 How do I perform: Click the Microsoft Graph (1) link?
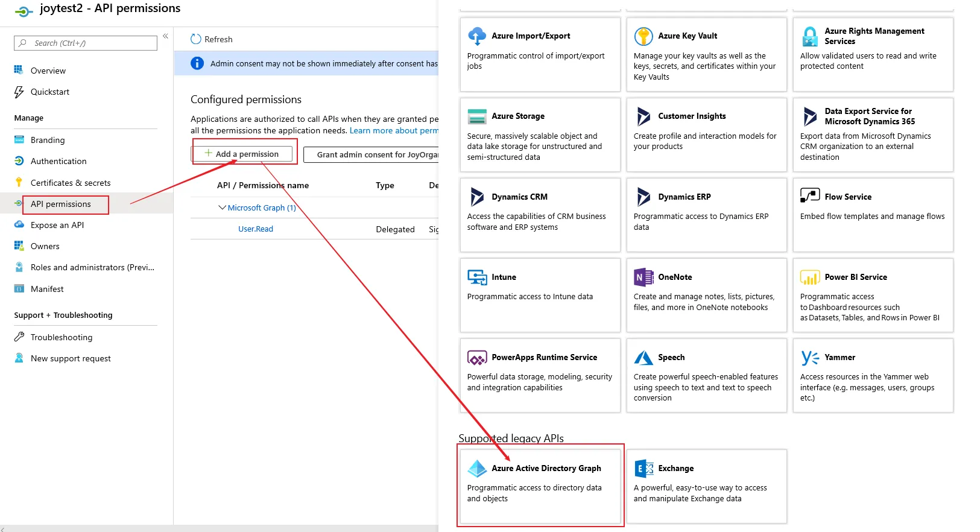[262, 207]
